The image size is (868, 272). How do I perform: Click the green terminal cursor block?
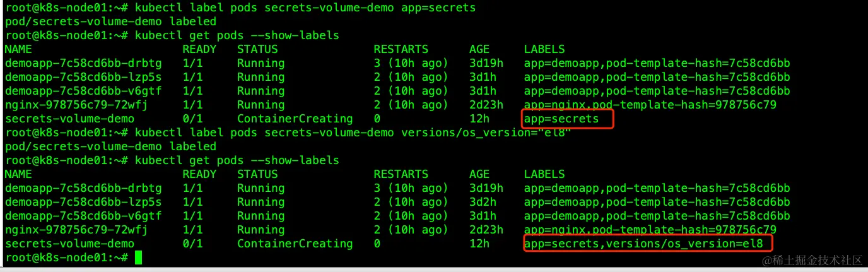click(138, 257)
